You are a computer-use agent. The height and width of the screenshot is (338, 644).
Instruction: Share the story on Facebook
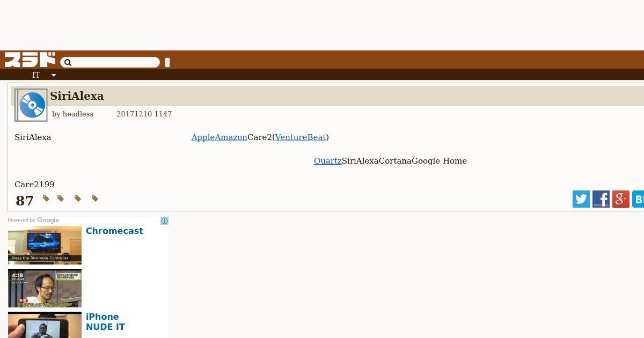tap(601, 199)
